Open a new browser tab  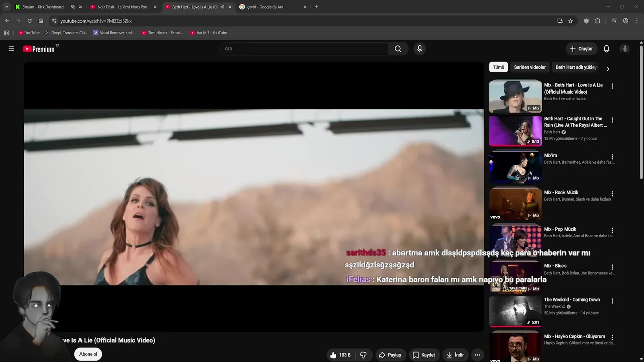[316, 7]
